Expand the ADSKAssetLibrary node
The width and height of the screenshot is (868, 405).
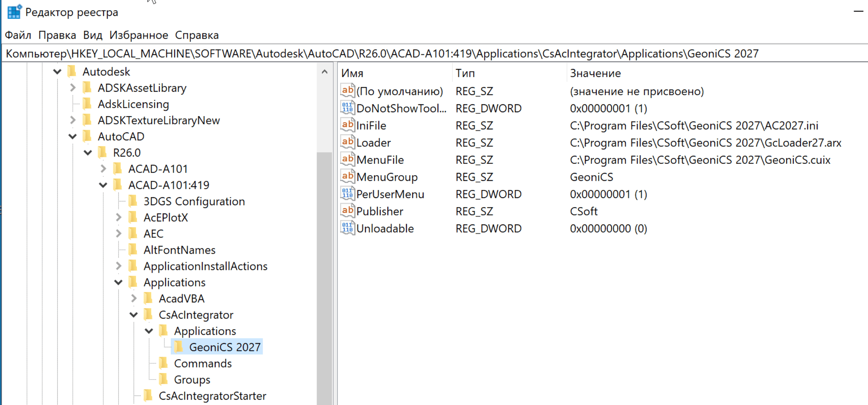coord(72,88)
